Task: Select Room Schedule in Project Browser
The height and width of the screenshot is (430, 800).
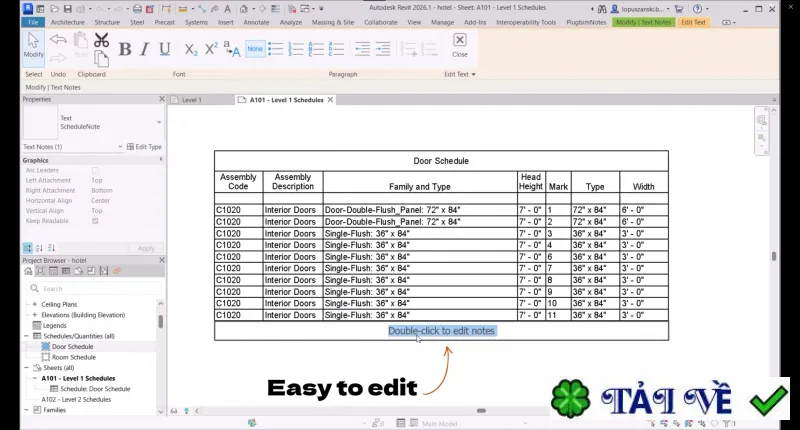Action: coord(73,357)
